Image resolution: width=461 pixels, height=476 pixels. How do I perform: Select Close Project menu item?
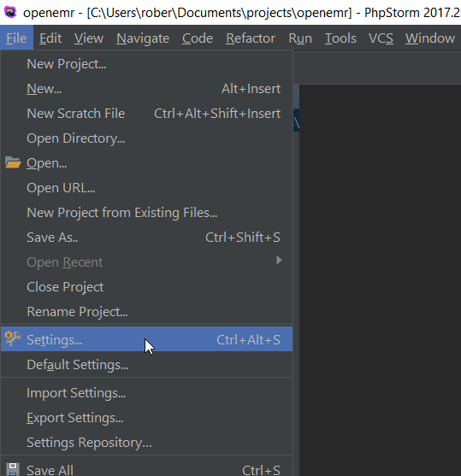point(146,287)
